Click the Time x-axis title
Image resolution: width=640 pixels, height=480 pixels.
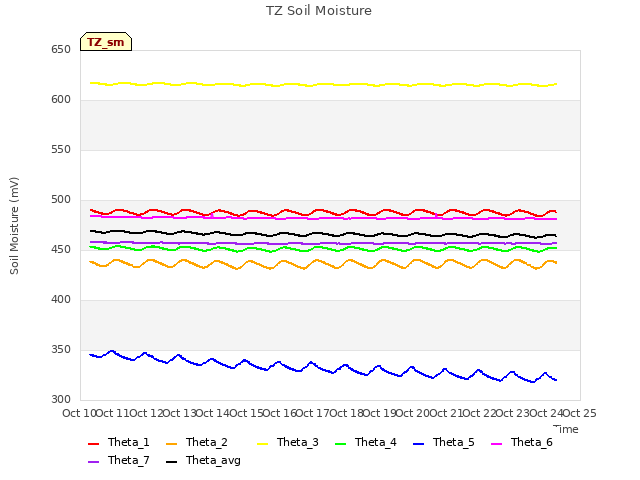coord(566,429)
